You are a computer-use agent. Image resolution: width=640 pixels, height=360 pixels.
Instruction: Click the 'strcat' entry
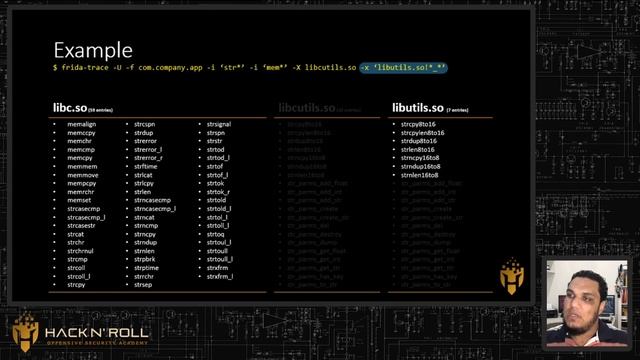[76, 234]
